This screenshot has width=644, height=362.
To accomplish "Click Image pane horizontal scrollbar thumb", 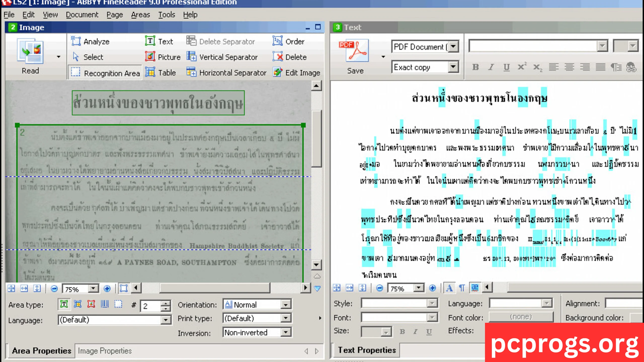I will point(215,288).
